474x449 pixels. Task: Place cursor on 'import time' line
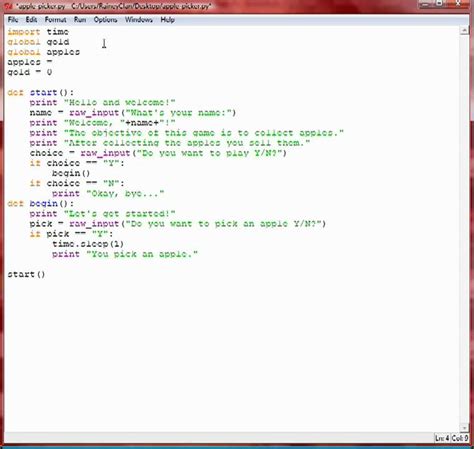tap(38, 32)
